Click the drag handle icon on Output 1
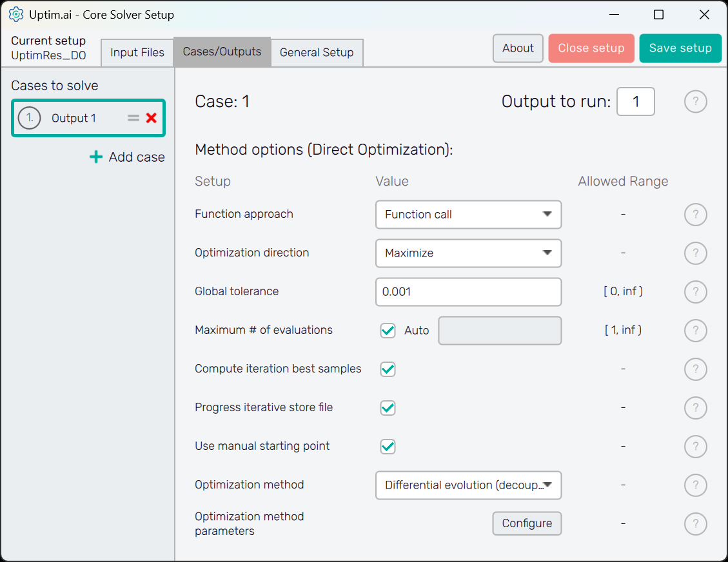 (x=133, y=118)
